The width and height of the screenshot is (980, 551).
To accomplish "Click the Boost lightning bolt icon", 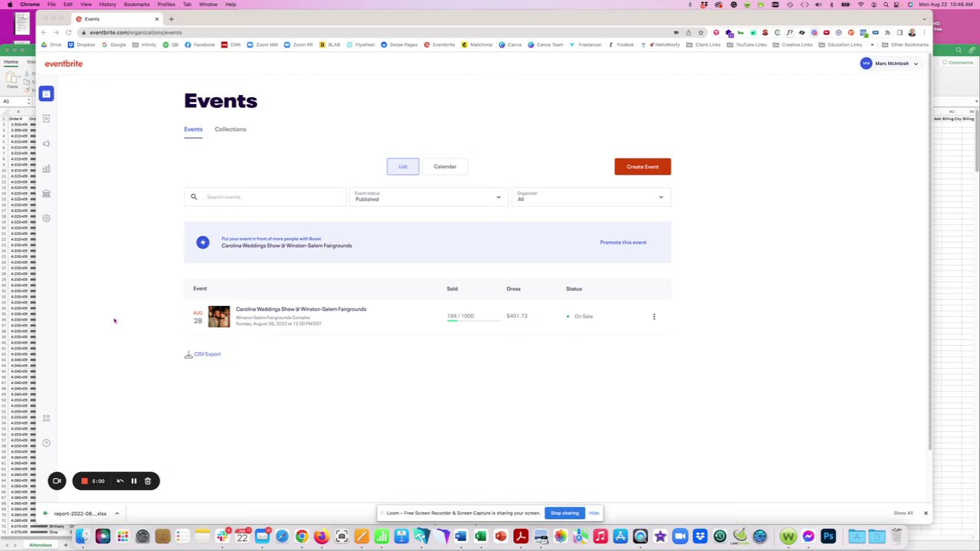I will (x=202, y=243).
